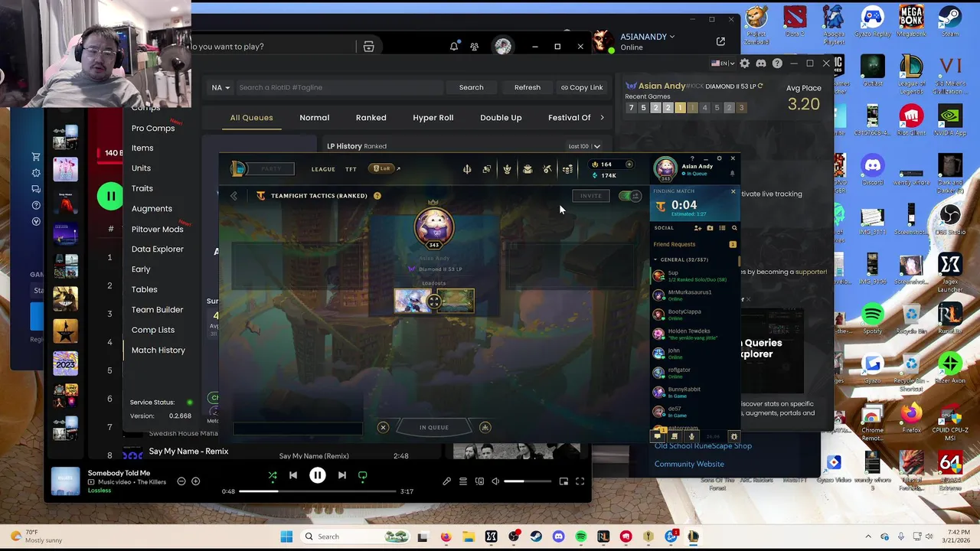Viewport: 980px width, 551px height.
Task: Open Firefox from the Windows taskbar
Action: click(446, 536)
